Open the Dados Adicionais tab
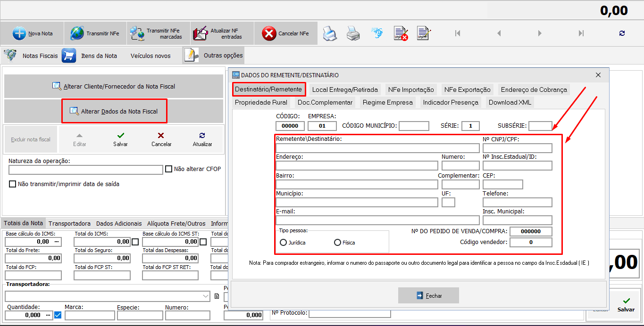 tap(118, 224)
